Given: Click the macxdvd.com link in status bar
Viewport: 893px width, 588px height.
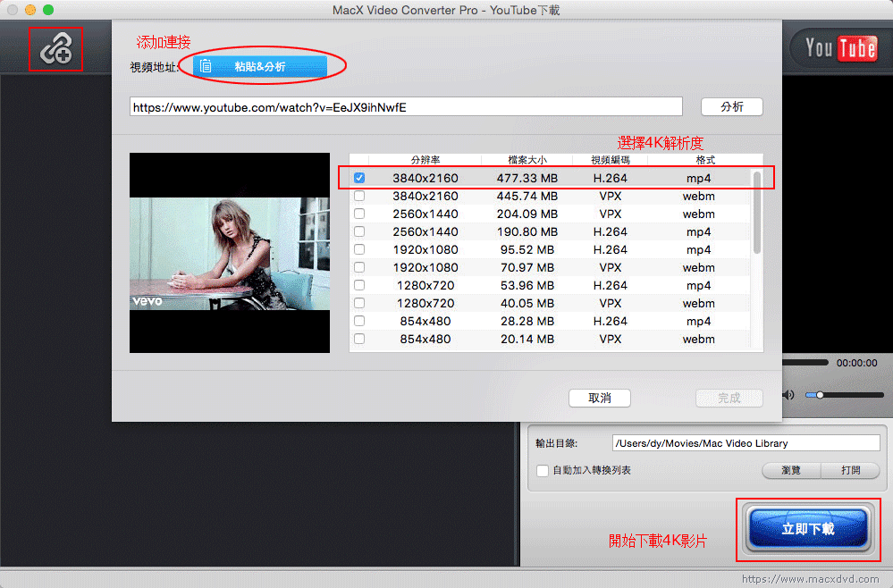Looking at the screenshot, I should pyautogui.click(x=810, y=579).
